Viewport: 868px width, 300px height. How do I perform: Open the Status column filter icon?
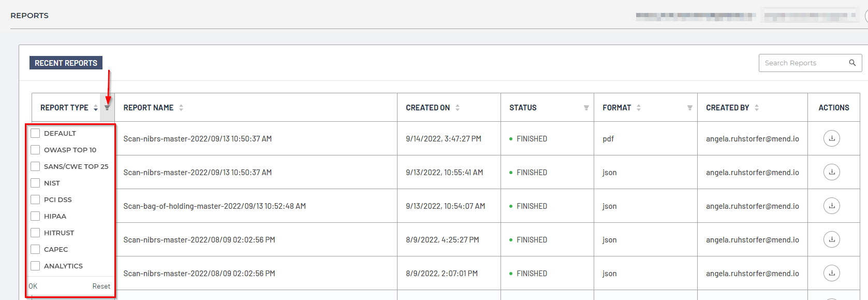[x=586, y=108]
